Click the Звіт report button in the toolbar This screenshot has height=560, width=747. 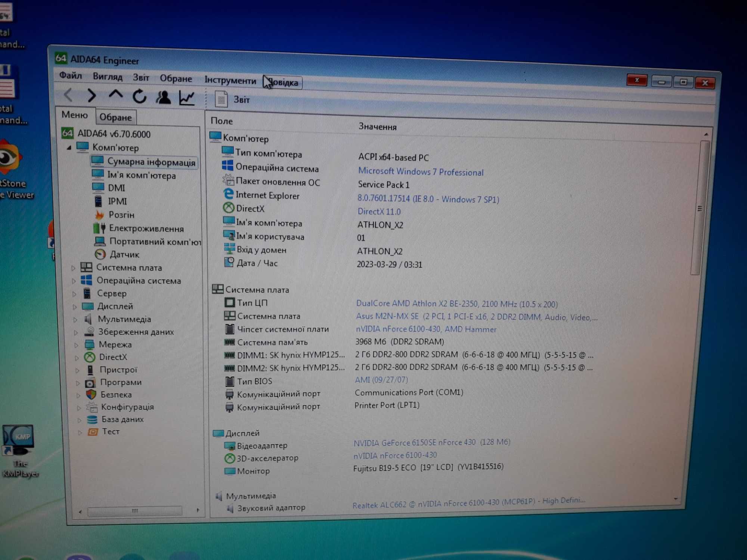[232, 99]
